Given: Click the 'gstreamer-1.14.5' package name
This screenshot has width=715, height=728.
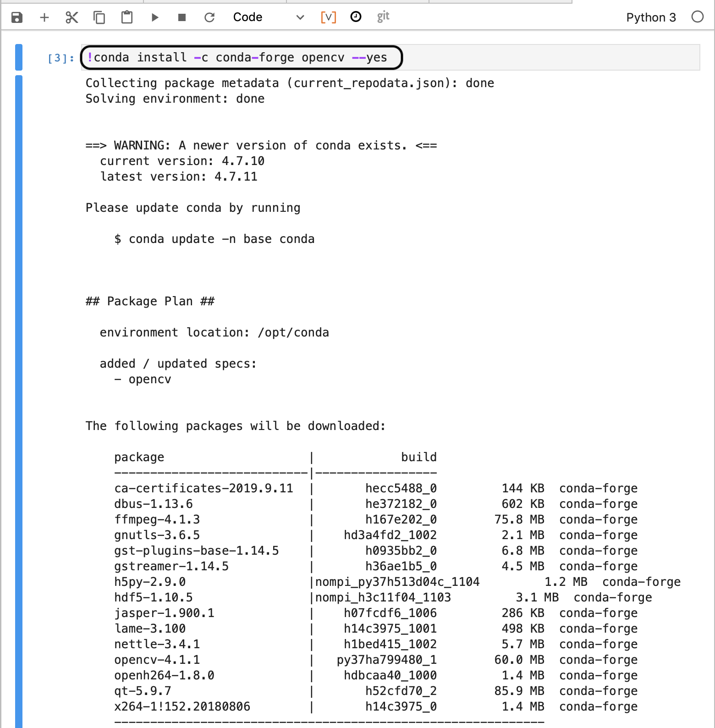Looking at the screenshot, I should (171, 566).
